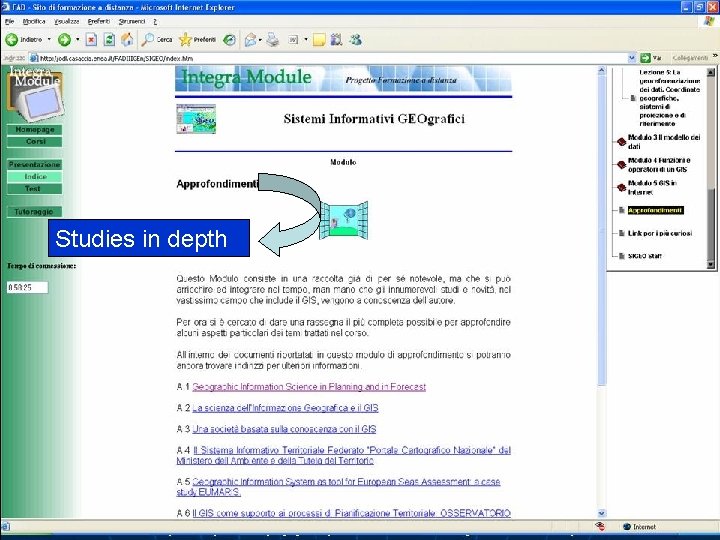Expand the address bar URL dropdown
Screen dimensions: 720x540
[x=632, y=58]
